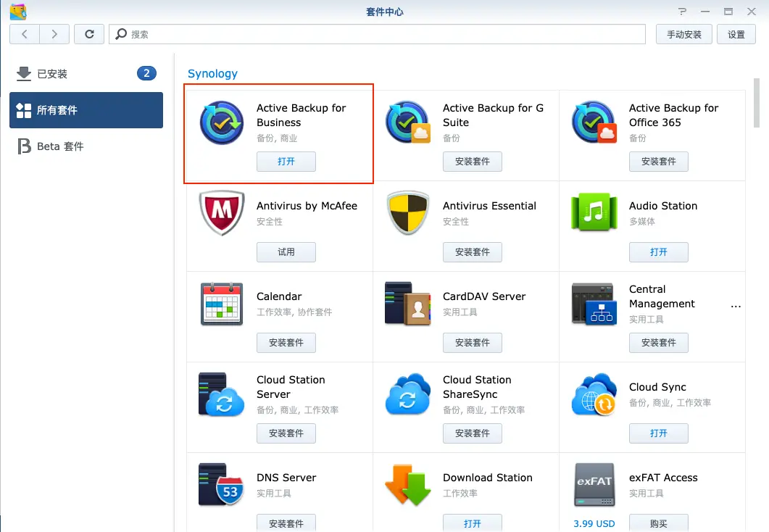Install Antivirus Essential package
This screenshot has height=532, width=769.
pos(473,252)
